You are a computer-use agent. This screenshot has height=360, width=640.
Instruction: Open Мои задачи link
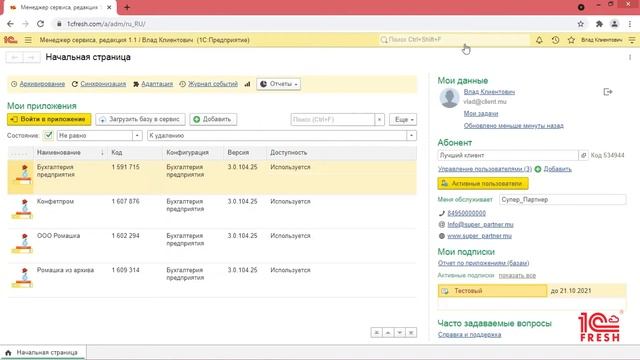(x=481, y=113)
